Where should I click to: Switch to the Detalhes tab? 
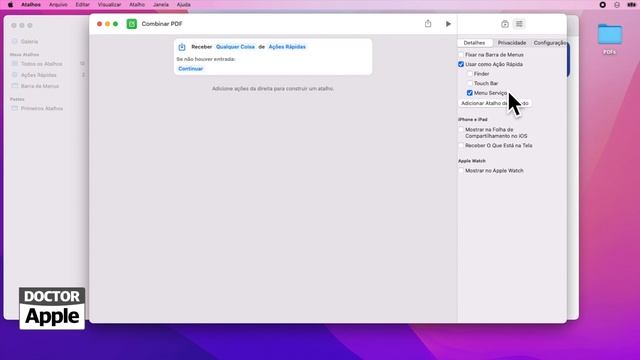tap(475, 43)
